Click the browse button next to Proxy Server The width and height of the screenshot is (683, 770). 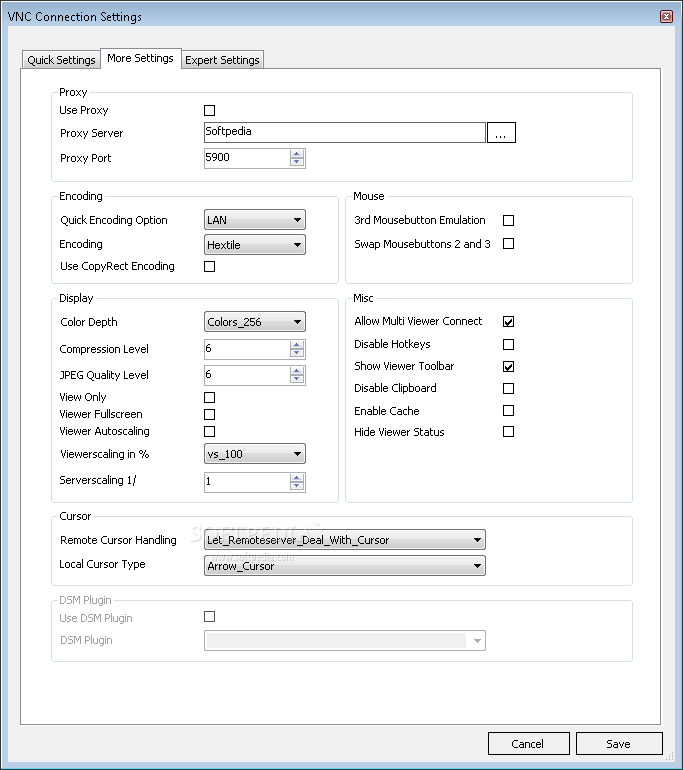pos(501,133)
